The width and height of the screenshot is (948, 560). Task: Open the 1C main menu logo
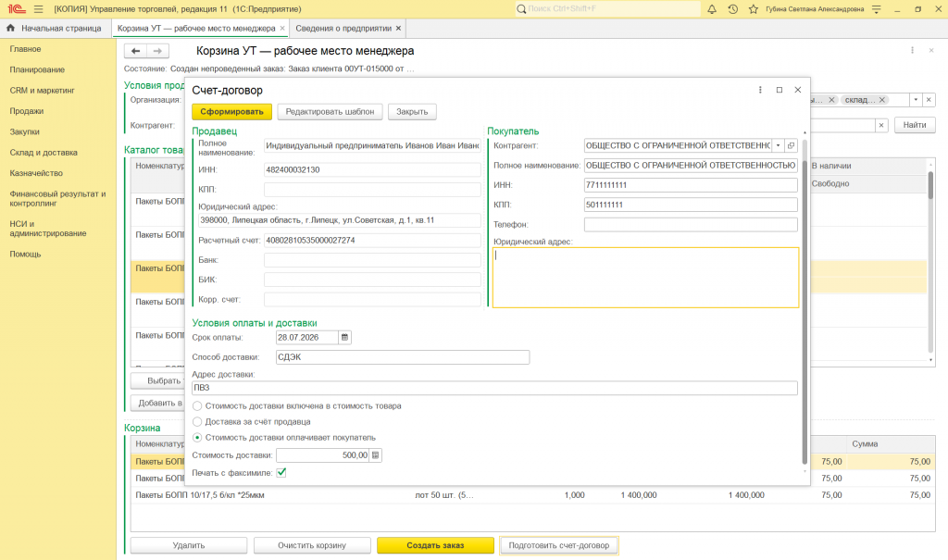click(x=17, y=9)
